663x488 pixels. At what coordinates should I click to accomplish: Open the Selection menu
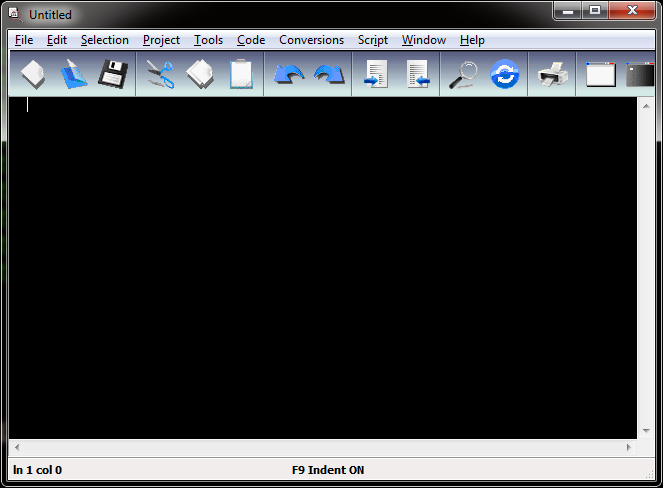(105, 40)
